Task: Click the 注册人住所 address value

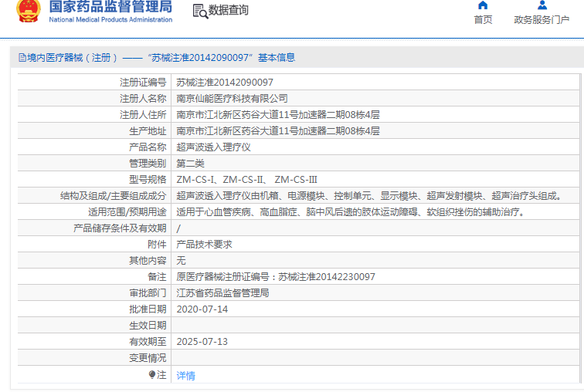Action: [278, 114]
